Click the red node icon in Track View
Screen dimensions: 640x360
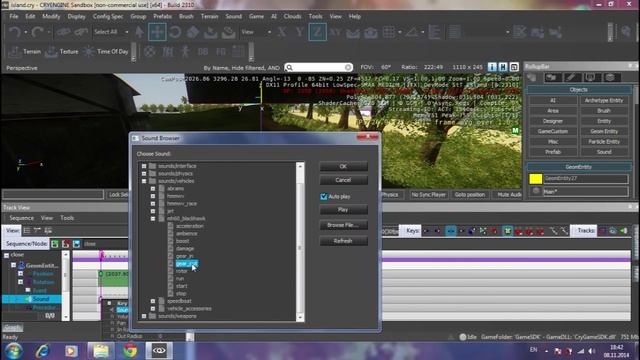click(65, 244)
